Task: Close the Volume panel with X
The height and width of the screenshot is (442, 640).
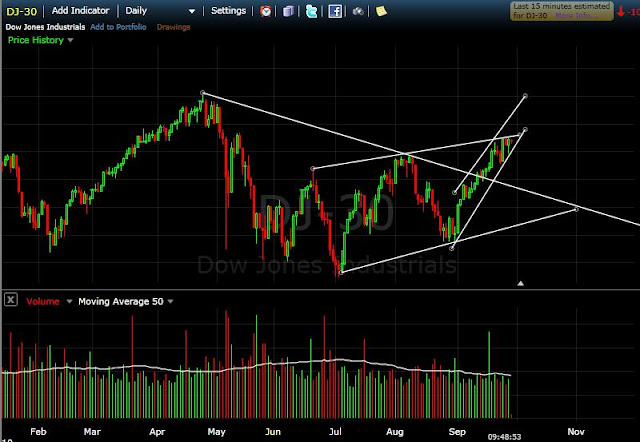Action: coord(11,300)
